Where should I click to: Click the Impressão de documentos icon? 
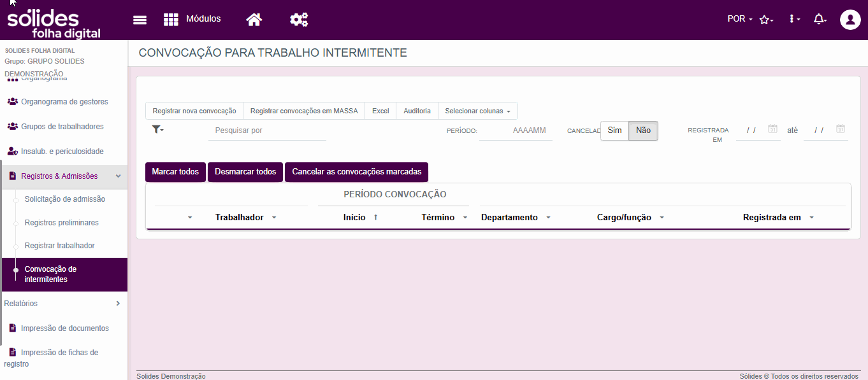[12, 328]
